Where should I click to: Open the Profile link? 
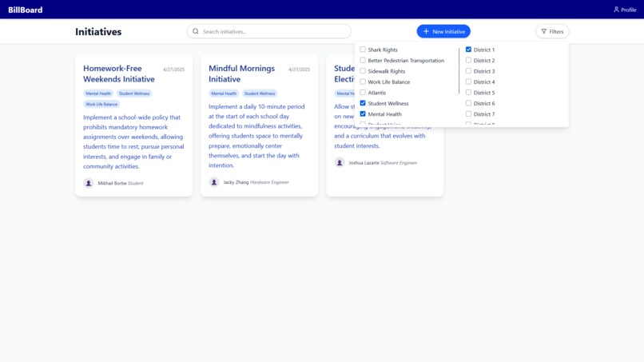pos(625,10)
